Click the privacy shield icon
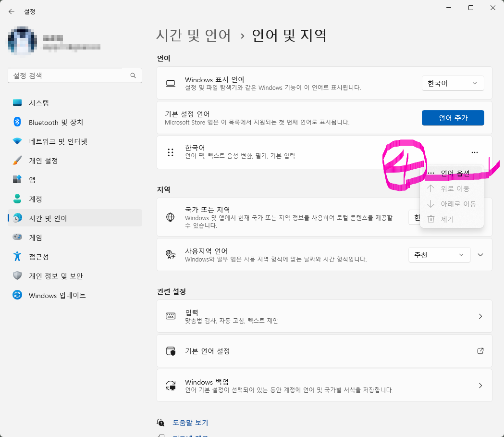This screenshot has width=504, height=437. (17, 275)
